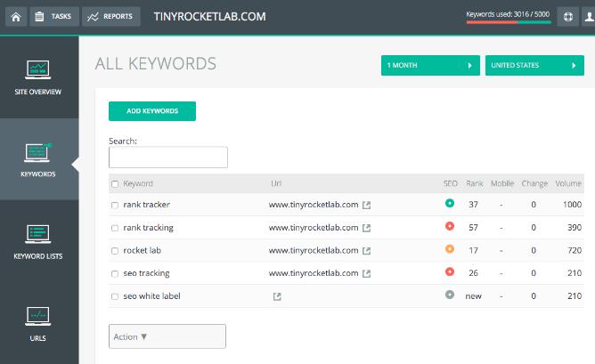Go to the home icon
The height and width of the screenshot is (364, 595).
tap(16, 17)
